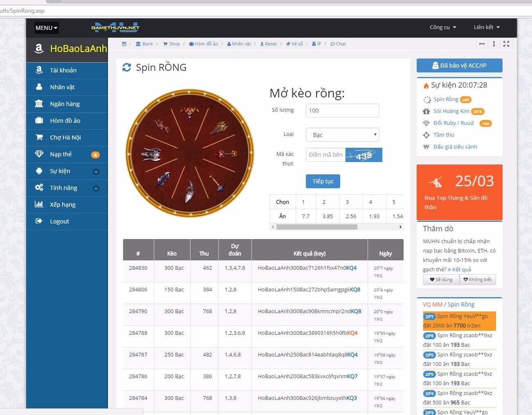Viewport: 532px width, 415px height.
Task: Click the captcha image showing 438
Action: pos(364,155)
